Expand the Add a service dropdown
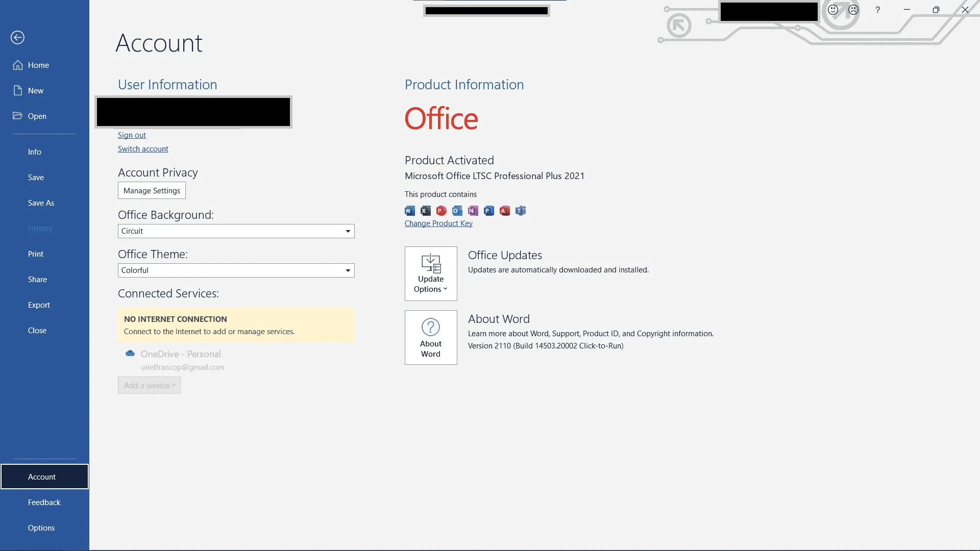The width and height of the screenshot is (980, 551). [149, 385]
